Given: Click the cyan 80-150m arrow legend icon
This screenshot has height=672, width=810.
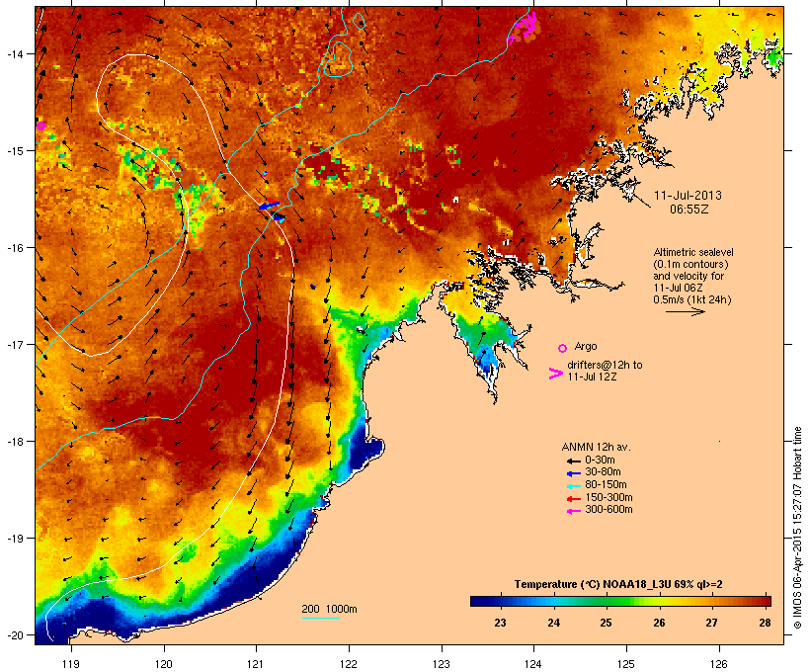Looking at the screenshot, I should [573, 486].
